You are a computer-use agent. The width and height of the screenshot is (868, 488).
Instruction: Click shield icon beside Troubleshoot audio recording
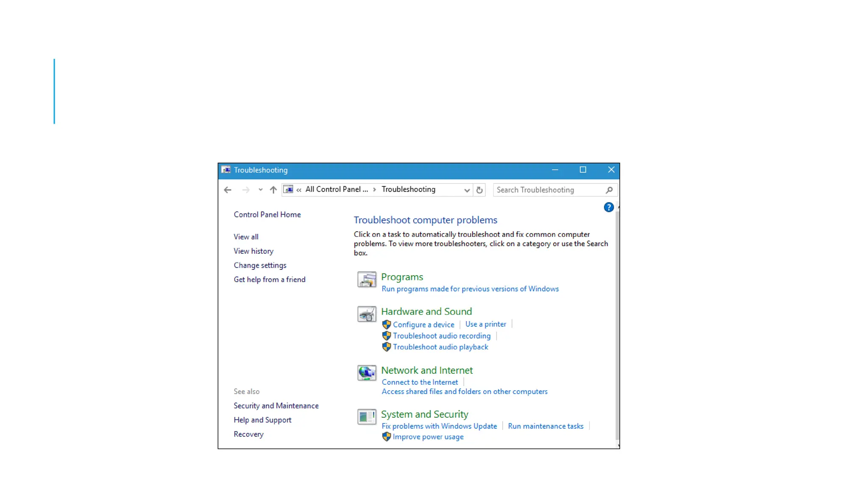[x=387, y=336]
